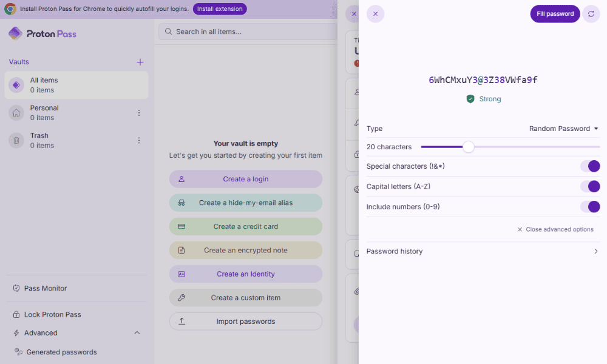
Task: Toggle Include numbers switch off
Action: pos(590,207)
